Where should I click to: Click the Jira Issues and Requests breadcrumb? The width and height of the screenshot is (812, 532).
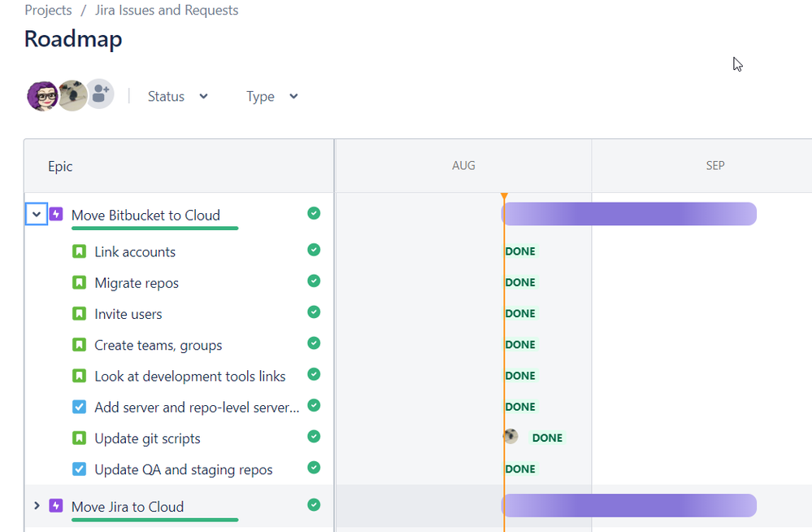click(x=166, y=10)
